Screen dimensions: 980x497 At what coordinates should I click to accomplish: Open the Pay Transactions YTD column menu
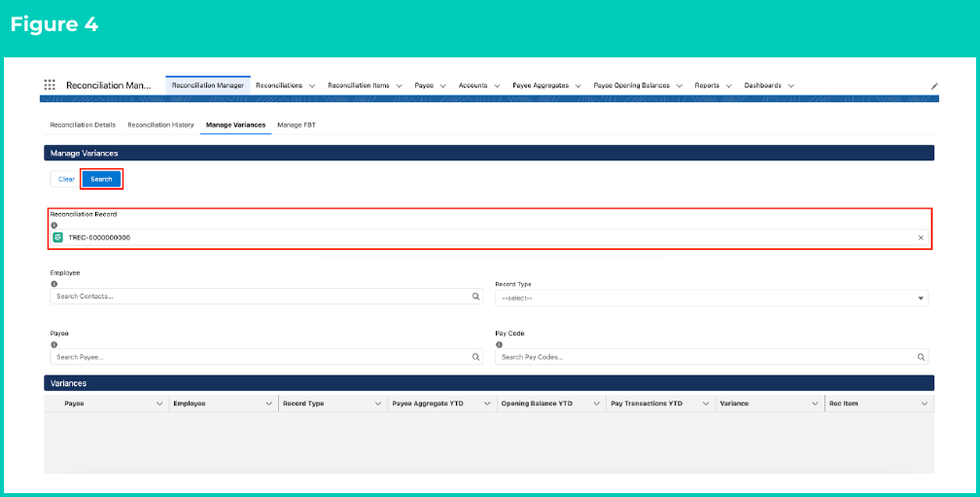[x=705, y=404]
